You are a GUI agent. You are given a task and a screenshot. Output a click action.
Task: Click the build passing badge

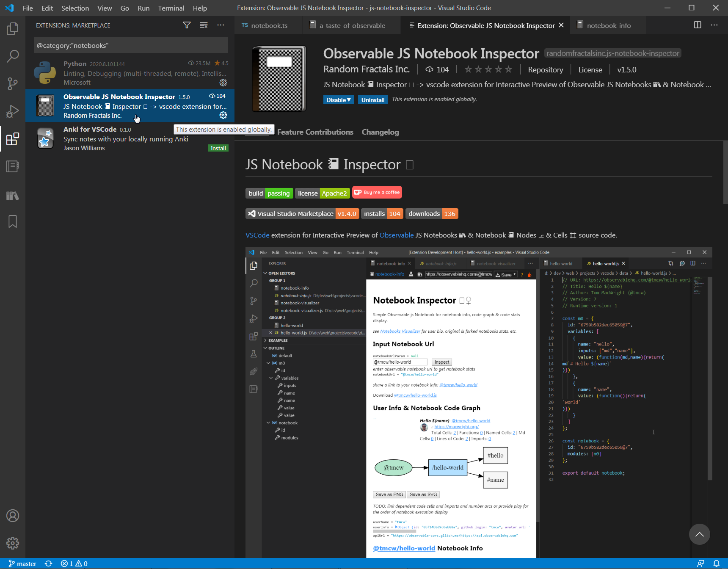[269, 193]
